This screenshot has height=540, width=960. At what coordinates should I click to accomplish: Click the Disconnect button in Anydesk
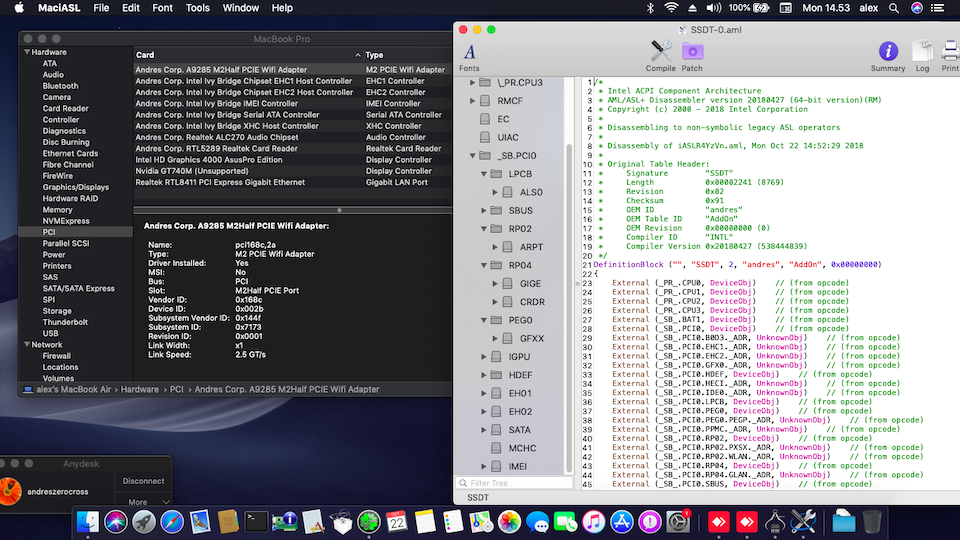[143, 480]
